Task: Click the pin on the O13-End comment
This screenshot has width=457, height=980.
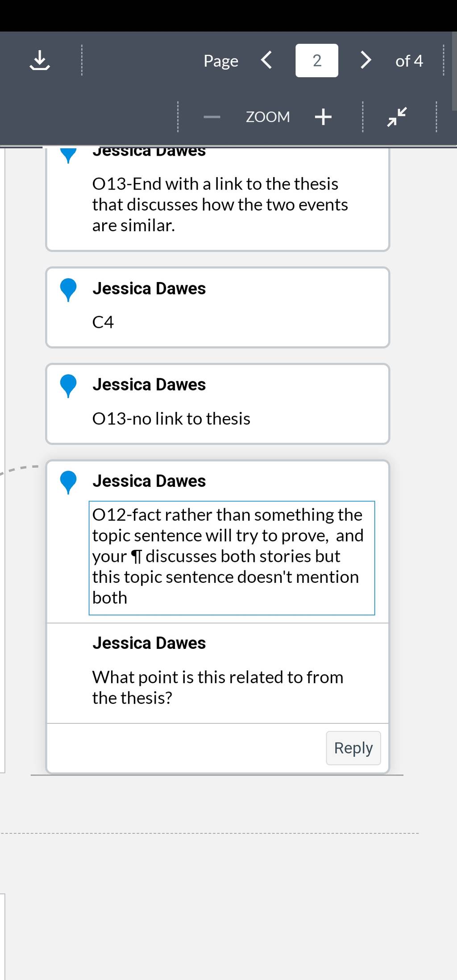Action: coord(68,155)
